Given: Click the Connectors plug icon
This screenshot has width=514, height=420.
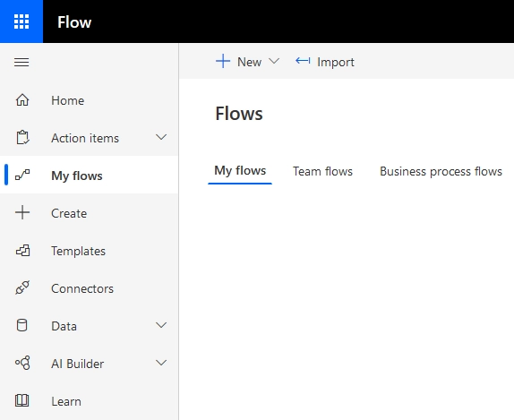Looking at the screenshot, I should click(x=22, y=287).
